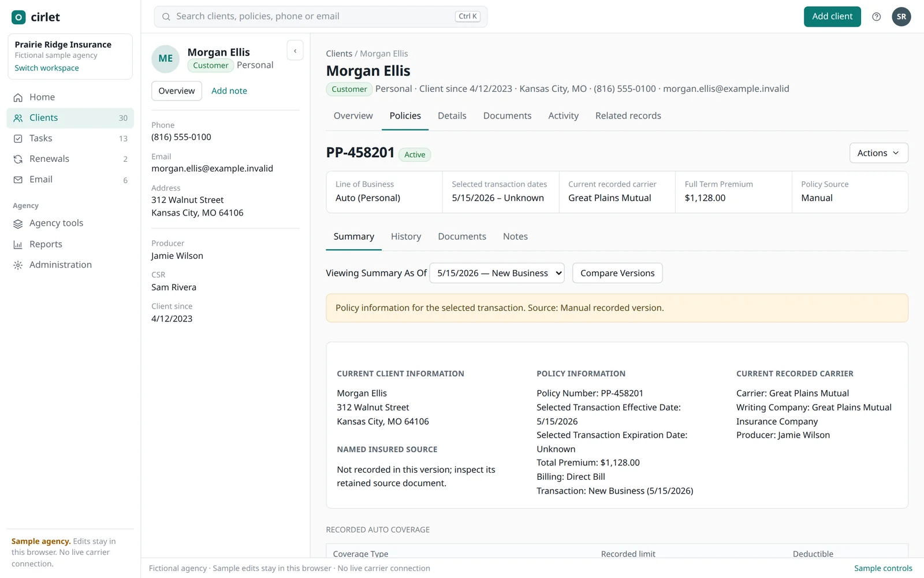Open Reports via its bar chart icon

pos(18,244)
